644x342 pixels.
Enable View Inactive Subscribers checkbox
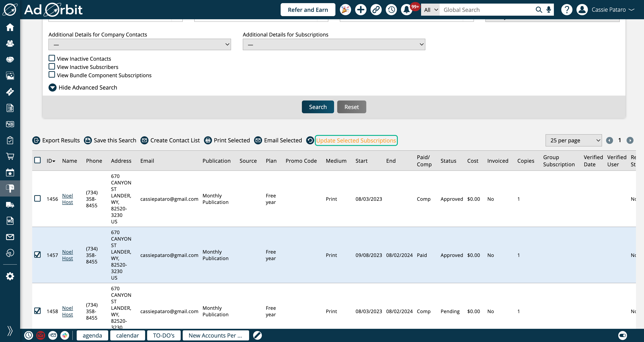point(52,66)
